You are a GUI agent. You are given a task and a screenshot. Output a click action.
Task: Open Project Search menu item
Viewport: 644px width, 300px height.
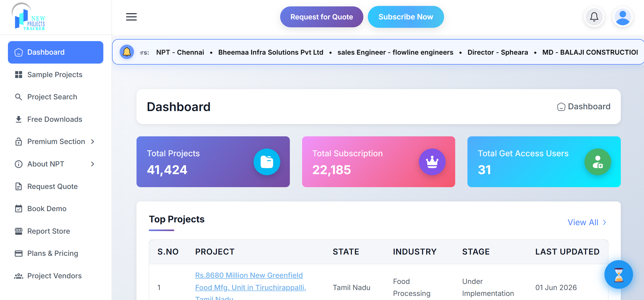coord(56,97)
